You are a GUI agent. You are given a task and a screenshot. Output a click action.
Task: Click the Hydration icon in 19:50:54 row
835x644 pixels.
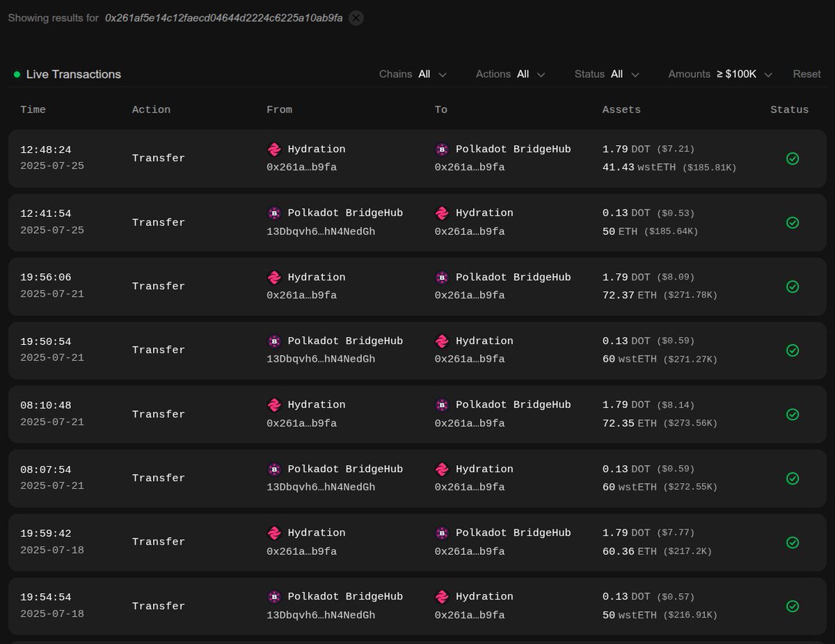pos(442,341)
